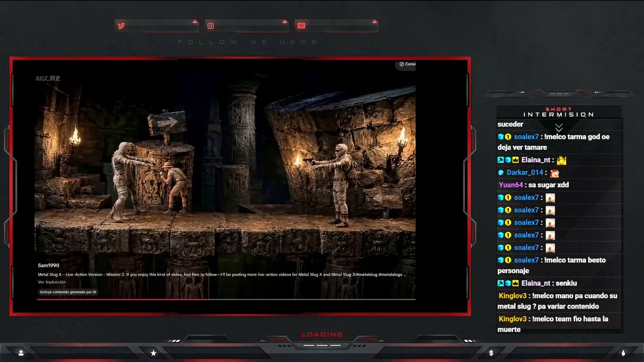Screen dimensions: 644x362
Task: Expand the YouTube panel red arrow
Action: click(x=374, y=22)
